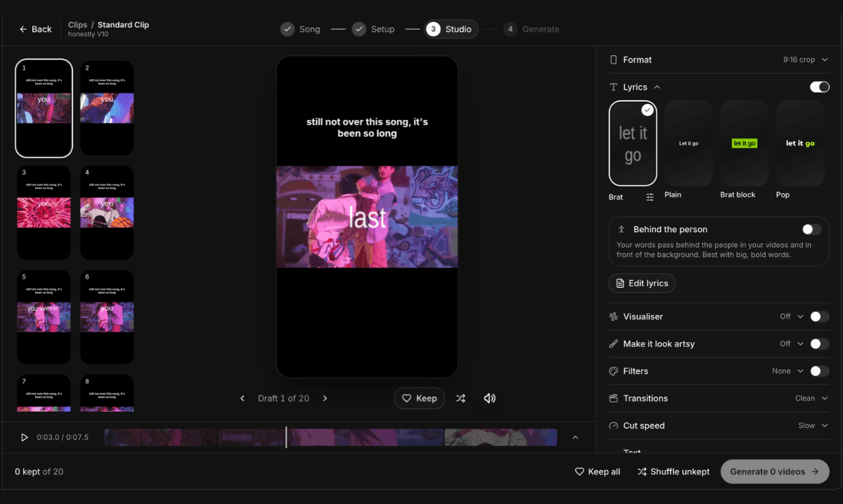
Task: Select draft thumbnail 3
Action: tap(44, 212)
